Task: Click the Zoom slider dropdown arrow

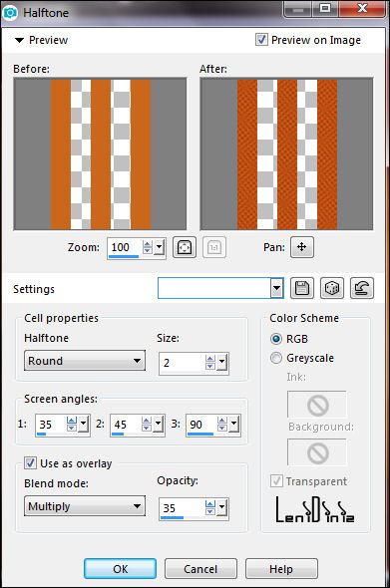Action: click(160, 247)
